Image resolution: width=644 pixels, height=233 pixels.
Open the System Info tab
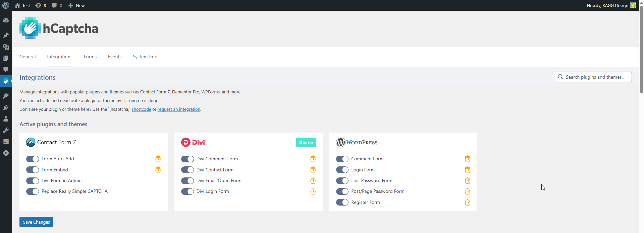(145, 57)
